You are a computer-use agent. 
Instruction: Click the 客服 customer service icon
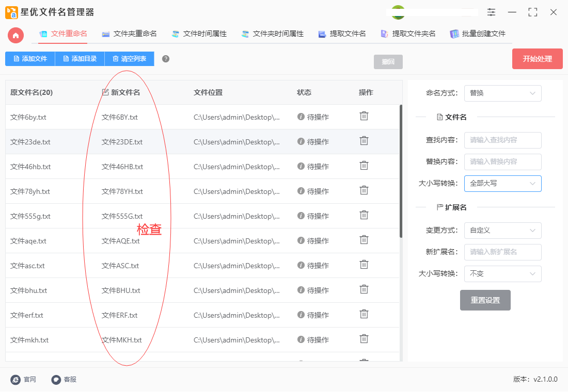click(56, 380)
